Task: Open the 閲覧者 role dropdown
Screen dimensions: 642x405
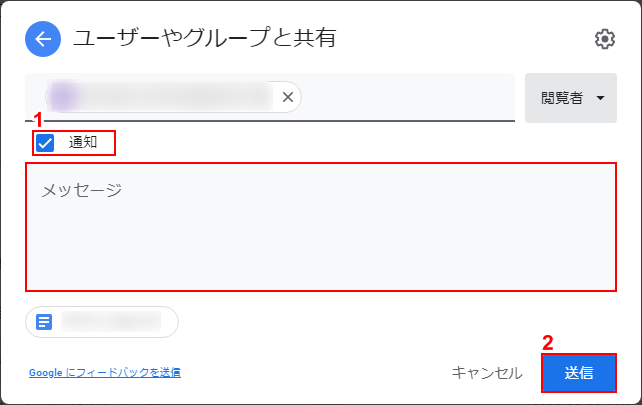Action: click(x=570, y=98)
